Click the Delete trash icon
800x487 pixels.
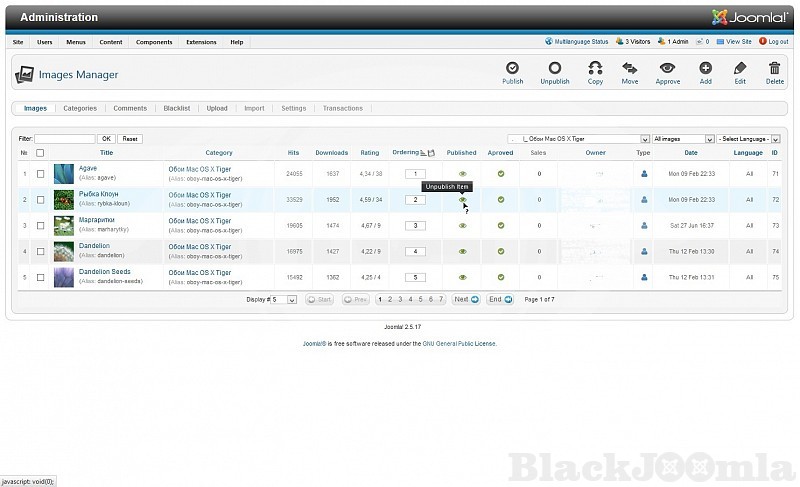775,68
